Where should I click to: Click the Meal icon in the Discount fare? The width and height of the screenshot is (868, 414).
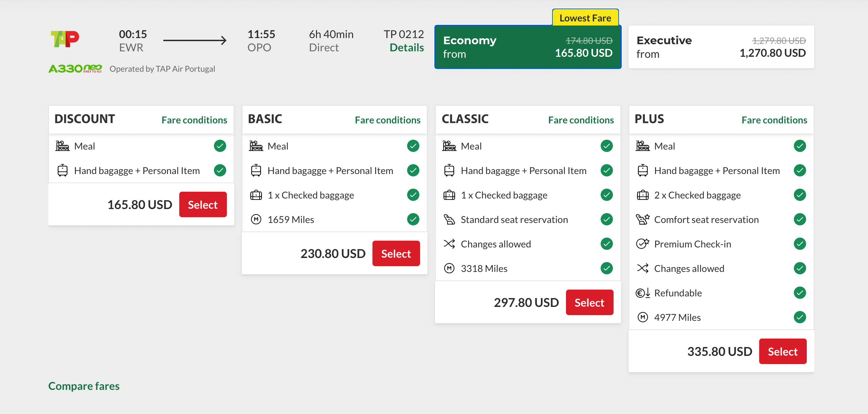pos(62,146)
